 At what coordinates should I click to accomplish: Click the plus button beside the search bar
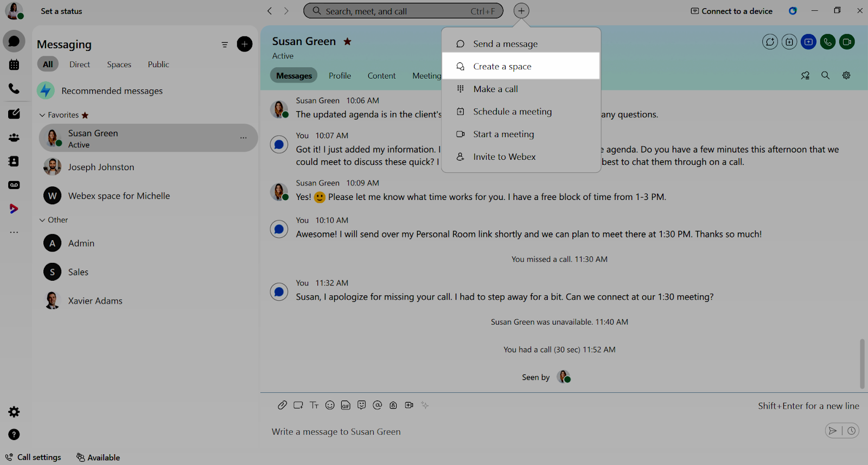[x=521, y=11]
